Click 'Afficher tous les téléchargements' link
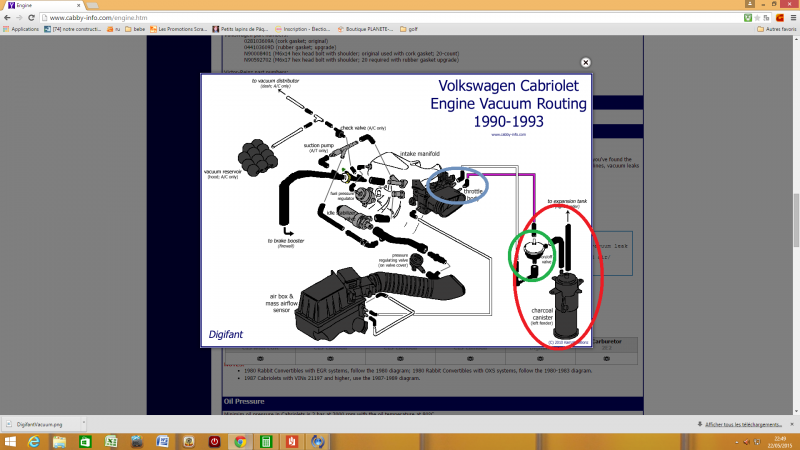This screenshot has height=450, width=800. [x=743, y=424]
